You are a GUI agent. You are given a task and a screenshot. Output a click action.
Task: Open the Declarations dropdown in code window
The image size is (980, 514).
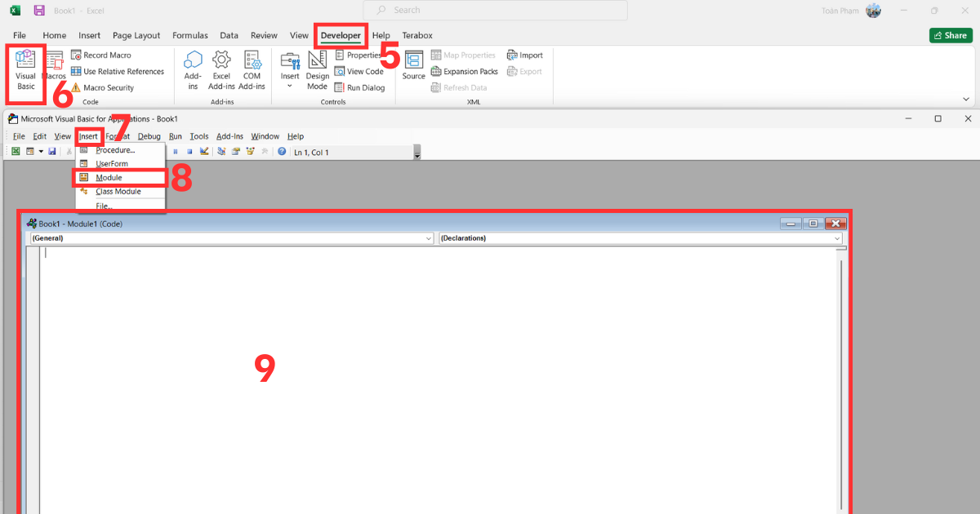(837, 238)
